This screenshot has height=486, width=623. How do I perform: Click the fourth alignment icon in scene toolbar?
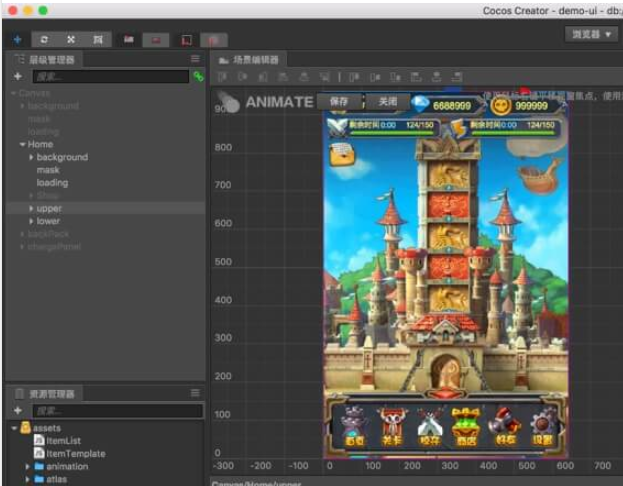283,77
